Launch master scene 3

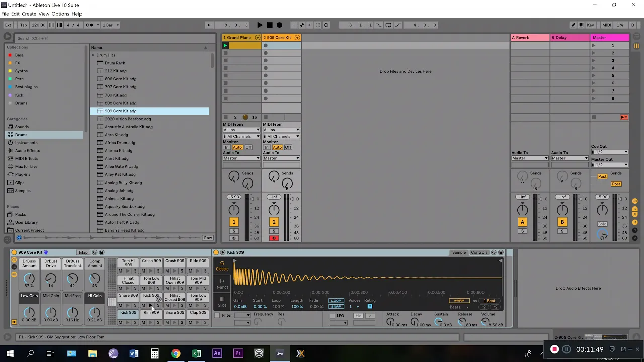(594, 61)
